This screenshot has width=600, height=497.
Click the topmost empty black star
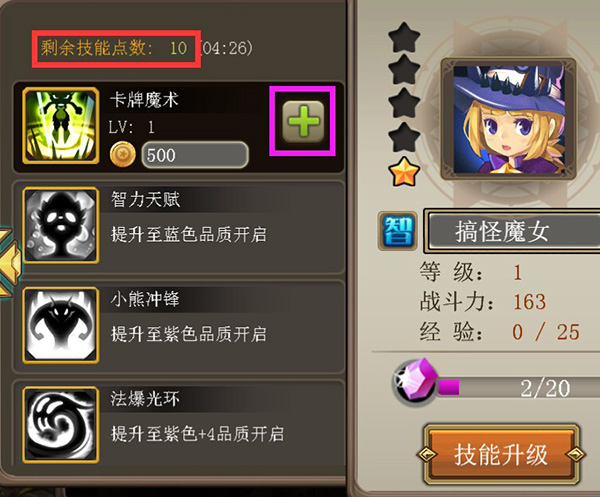click(404, 37)
